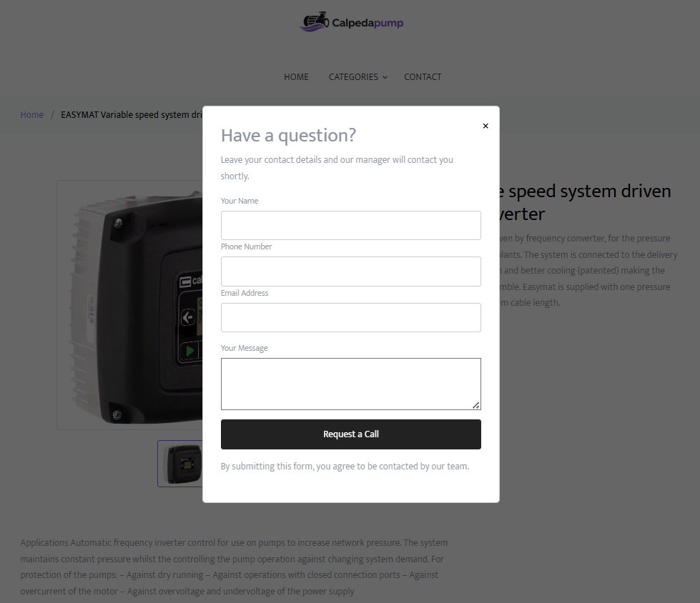This screenshot has height=603, width=700.
Task: Click the main EASYMAT product image
Action: tap(130, 305)
